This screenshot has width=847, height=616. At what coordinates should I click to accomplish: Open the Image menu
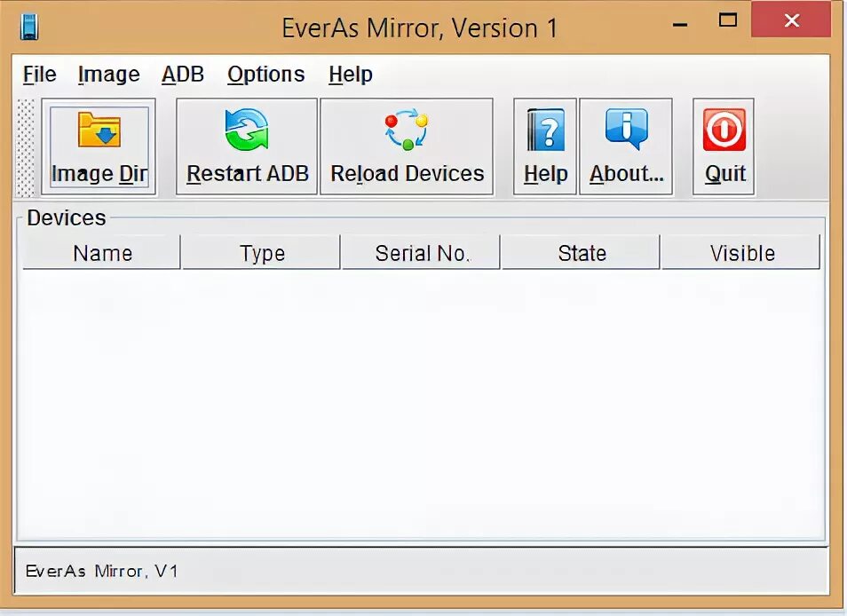[x=108, y=75]
